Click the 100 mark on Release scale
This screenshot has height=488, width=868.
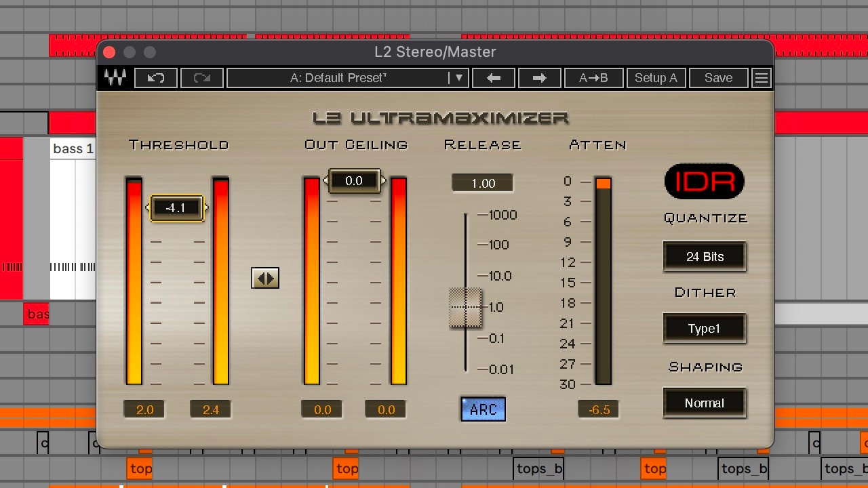click(x=498, y=245)
